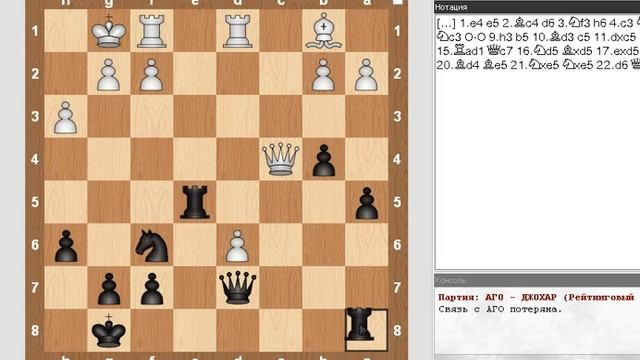This screenshot has width=640, height=360.
Task: Click the black pawn on h6
Action: [x=66, y=246]
